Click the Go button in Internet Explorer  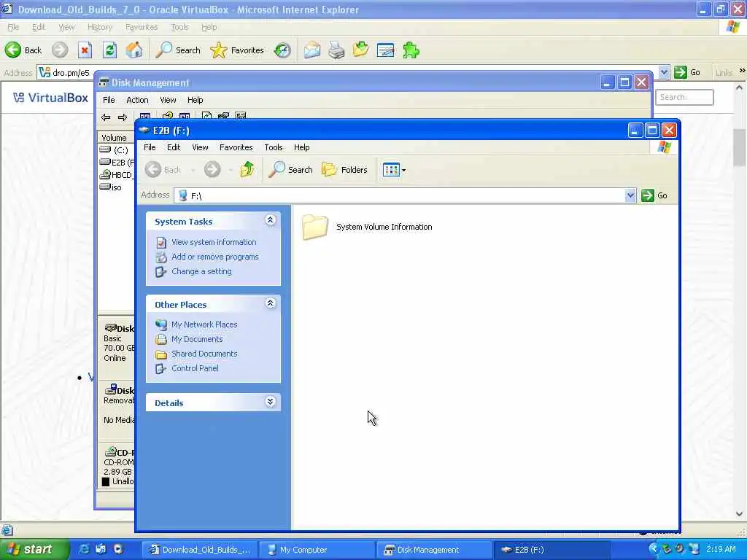[x=687, y=72]
